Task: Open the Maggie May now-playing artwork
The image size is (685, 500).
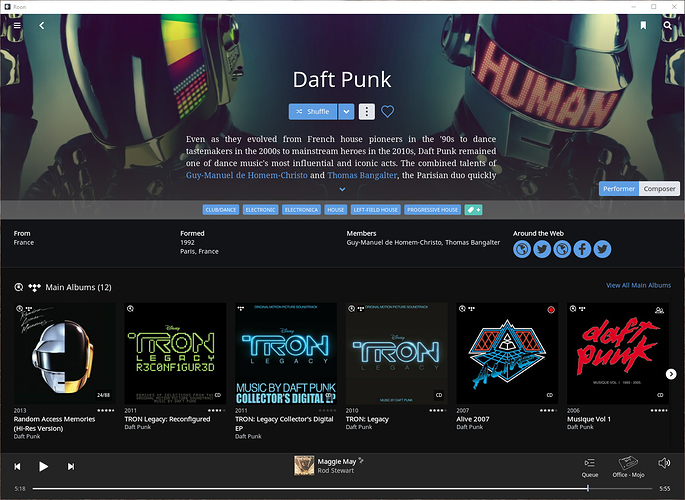Action: coord(304,466)
